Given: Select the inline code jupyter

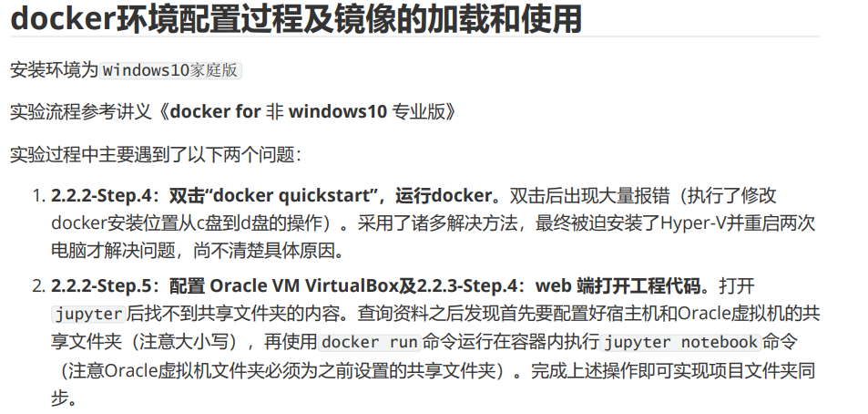Looking at the screenshot, I should [89, 315].
